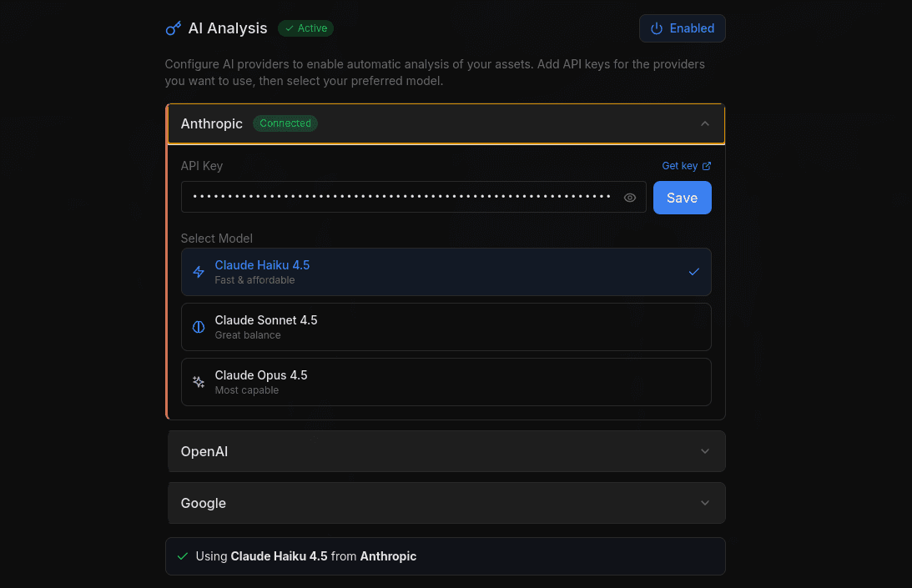Screen dimensions: 912x588
Task: Select the Claude Sonnet 4.5 model option
Action: pyautogui.click(x=446, y=327)
